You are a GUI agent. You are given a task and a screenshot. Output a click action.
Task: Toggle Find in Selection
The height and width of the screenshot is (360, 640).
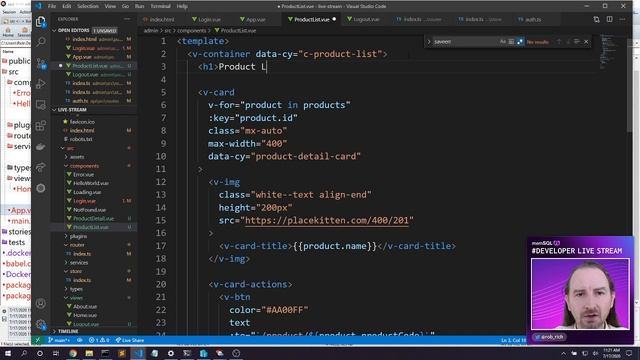(x=577, y=42)
